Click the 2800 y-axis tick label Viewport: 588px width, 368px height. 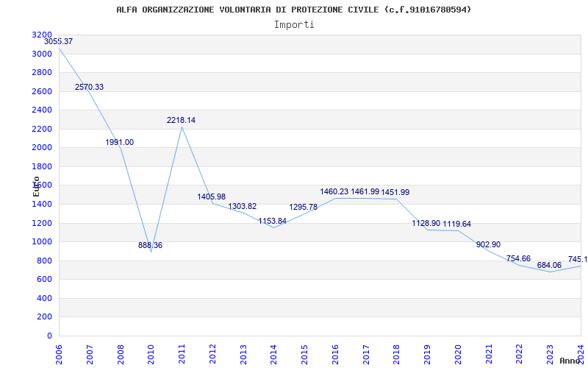point(42,72)
